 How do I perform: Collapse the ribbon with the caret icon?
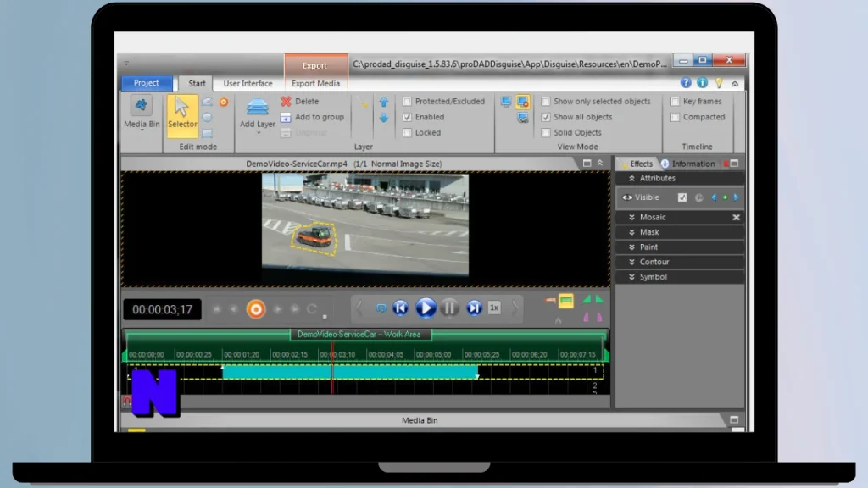coord(735,84)
